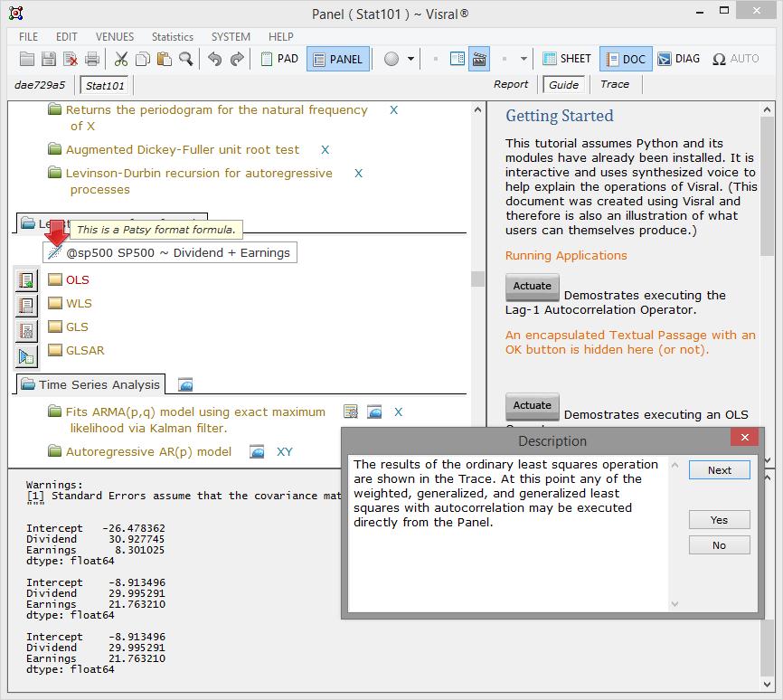Toggle the PANEL view button

click(x=336, y=59)
